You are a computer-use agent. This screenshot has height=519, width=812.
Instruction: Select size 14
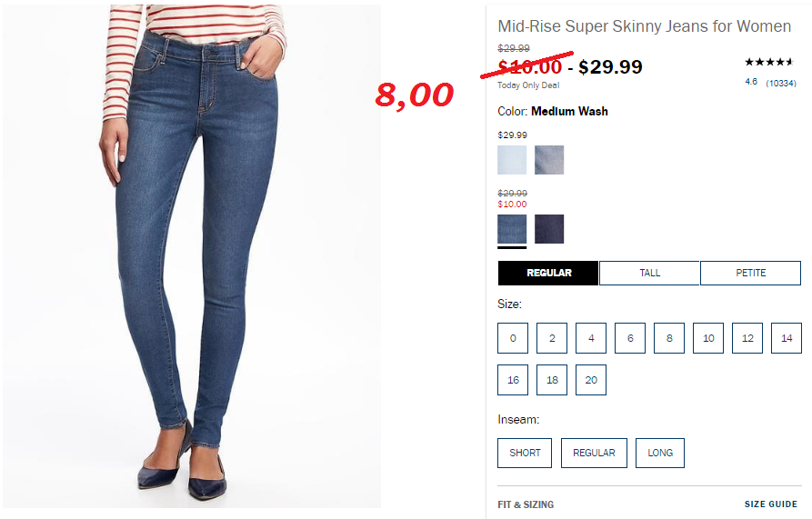click(x=787, y=338)
